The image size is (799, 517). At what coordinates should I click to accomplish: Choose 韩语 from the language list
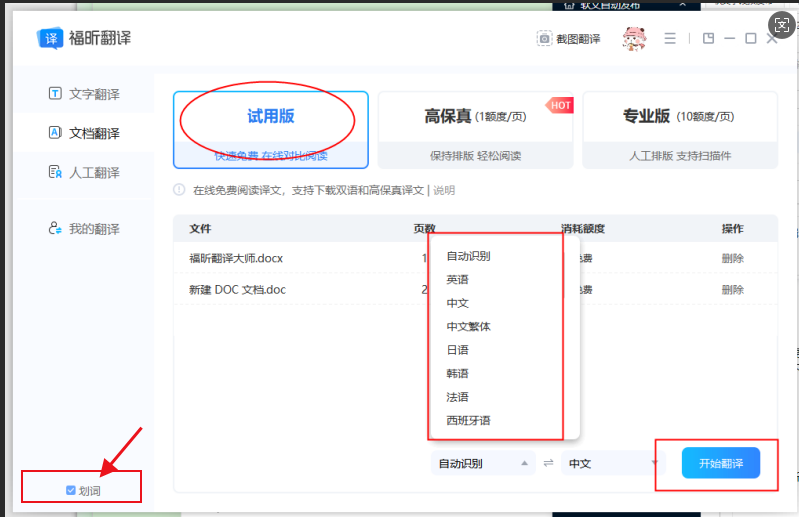(x=457, y=373)
